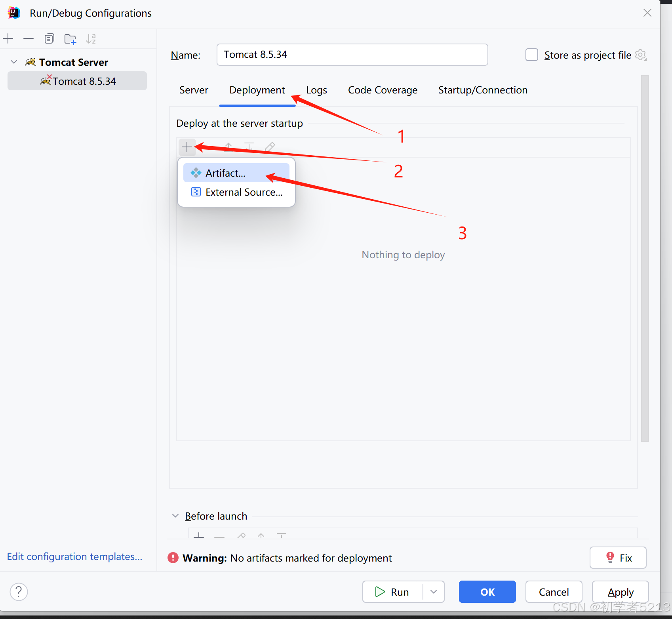Screen dimensions: 672x619
Task: Open the Code Coverage tab
Action: click(x=383, y=90)
